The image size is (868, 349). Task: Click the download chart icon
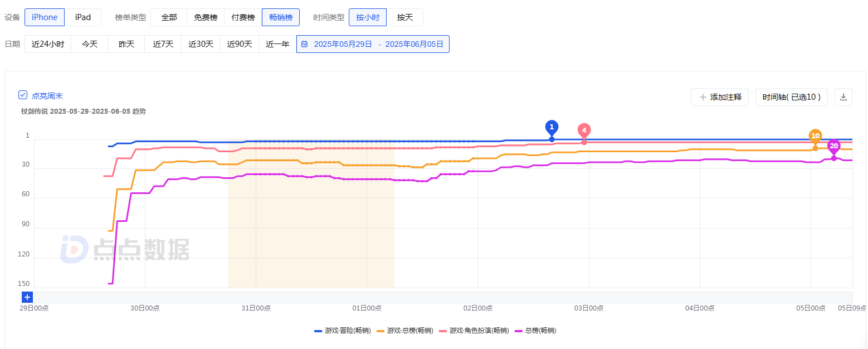coord(843,97)
